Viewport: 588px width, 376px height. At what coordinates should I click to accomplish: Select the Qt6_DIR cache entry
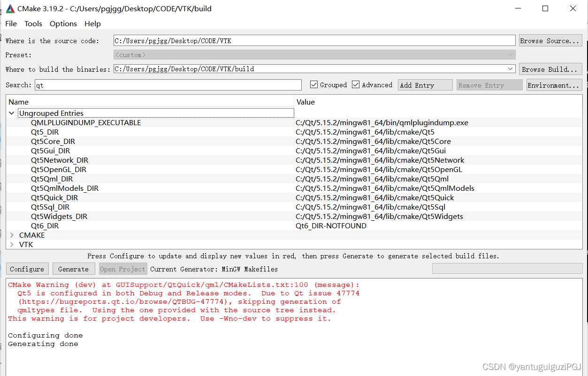(x=45, y=226)
